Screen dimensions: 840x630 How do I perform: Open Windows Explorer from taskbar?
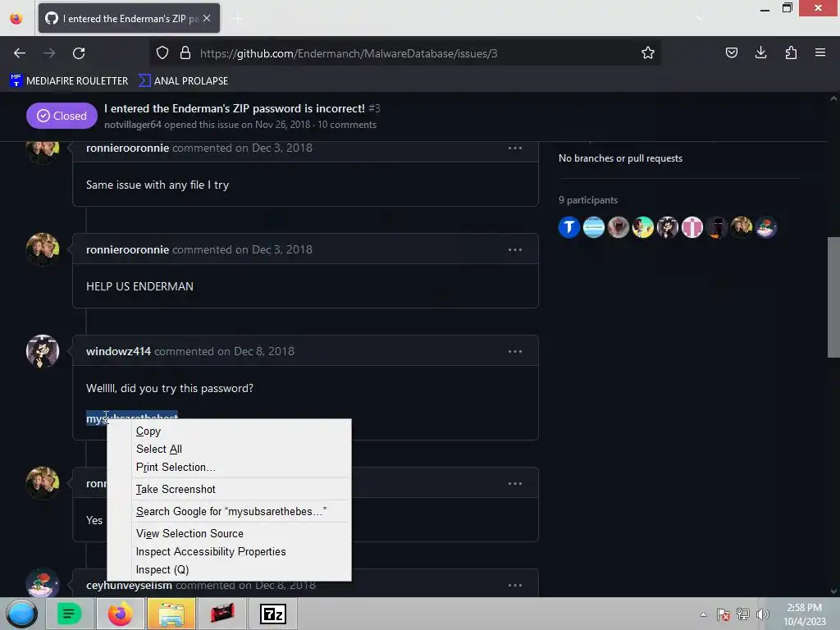pyautogui.click(x=171, y=614)
